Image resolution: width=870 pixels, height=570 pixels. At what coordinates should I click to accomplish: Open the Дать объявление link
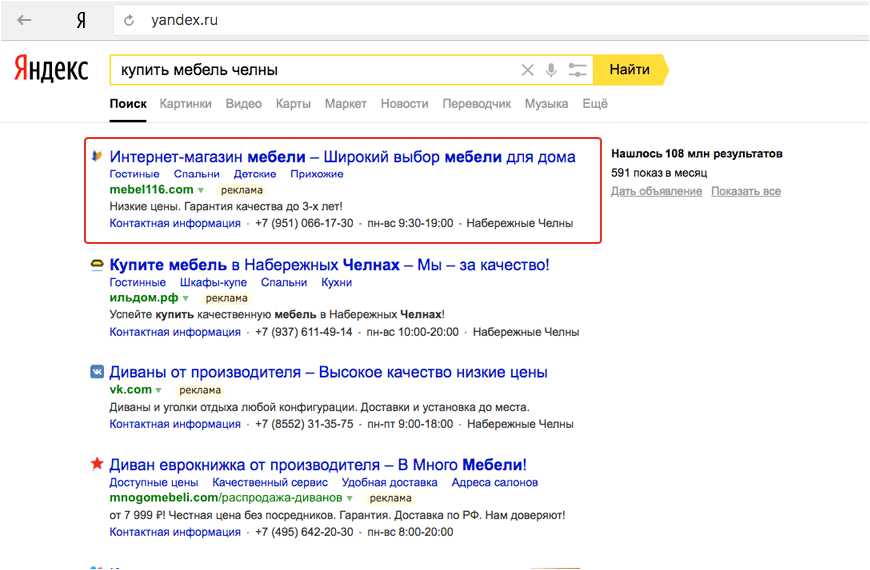click(656, 191)
